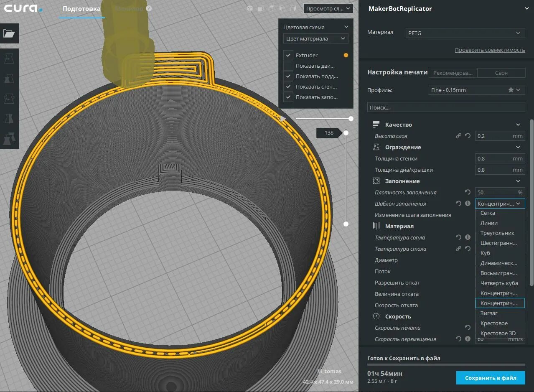Viewport: 534px width, 392px height.
Task: Click the lower layer slider handle
Action: click(346, 224)
